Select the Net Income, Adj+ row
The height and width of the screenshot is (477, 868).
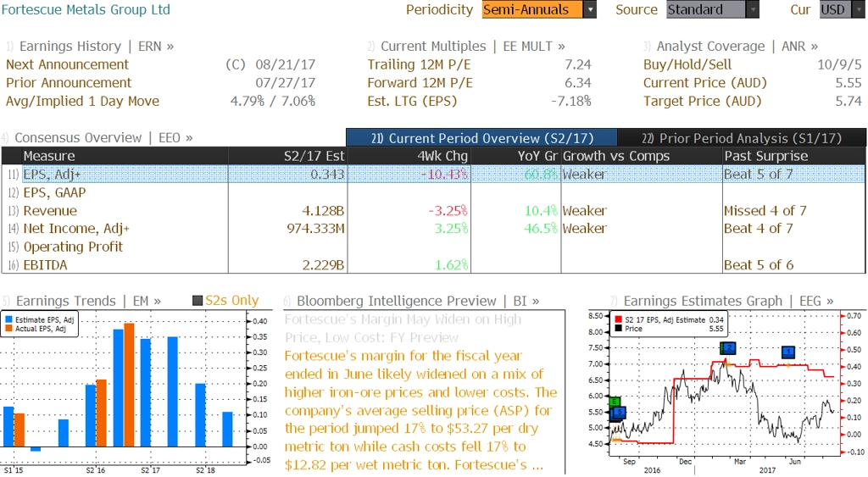433,229
